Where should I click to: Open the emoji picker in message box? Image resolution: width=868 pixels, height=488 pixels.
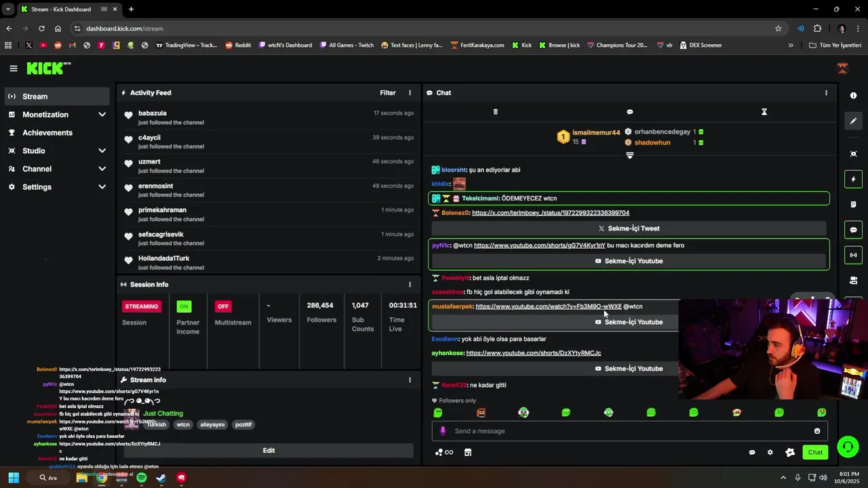(817, 431)
